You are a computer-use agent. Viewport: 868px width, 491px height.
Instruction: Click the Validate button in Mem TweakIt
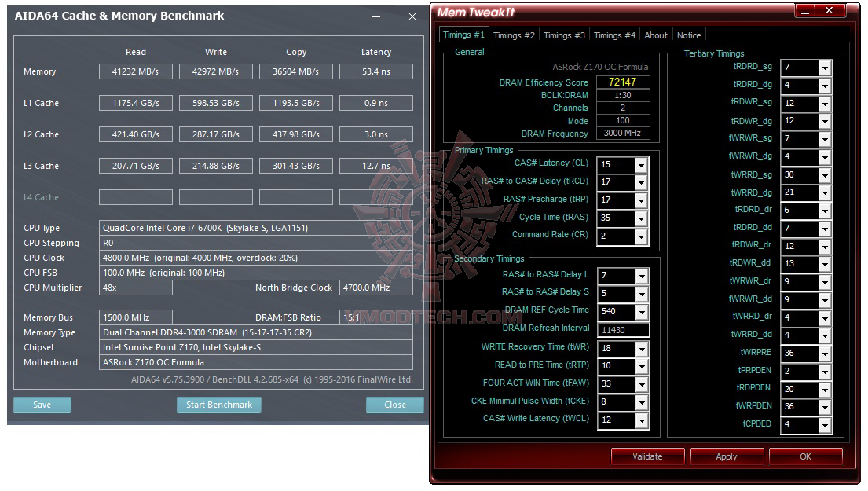click(648, 456)
